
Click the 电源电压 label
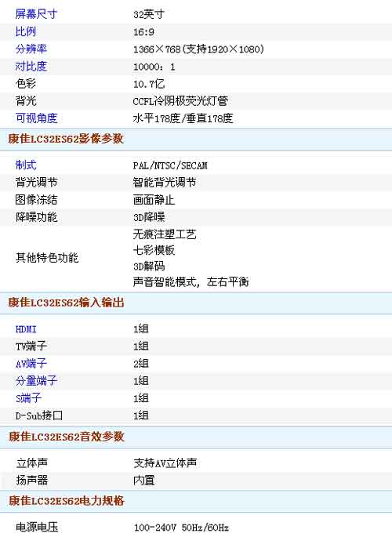37,527
